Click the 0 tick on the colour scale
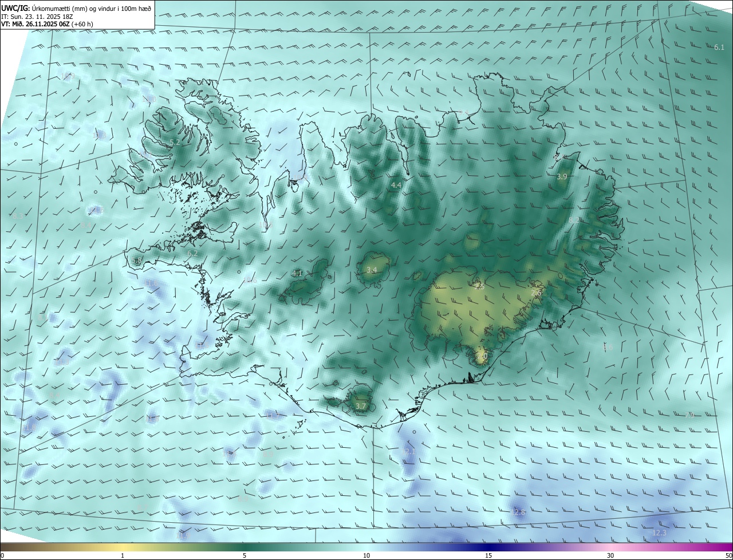The width and height of the screenshot is (733, 560). [x=2, y=555]
